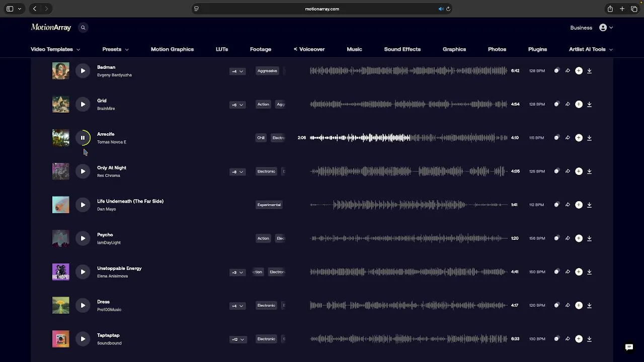Screen dimensions: 644x362
Task: Add Badman to a collection
Action: coord(579,71)
